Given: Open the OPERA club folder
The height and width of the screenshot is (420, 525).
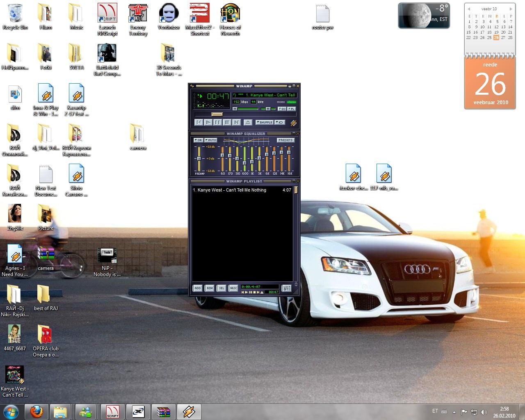Looking at the screenshot, I should point(46,341).
